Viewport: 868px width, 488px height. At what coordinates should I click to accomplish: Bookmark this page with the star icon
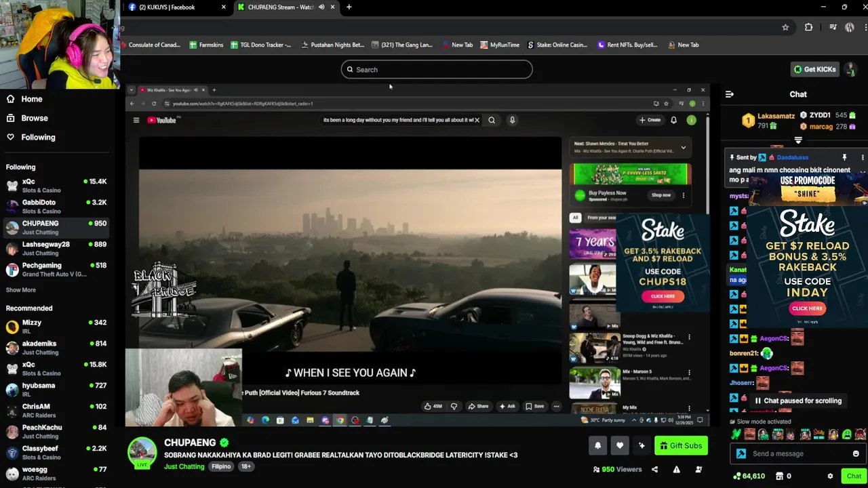click(785, 27)
